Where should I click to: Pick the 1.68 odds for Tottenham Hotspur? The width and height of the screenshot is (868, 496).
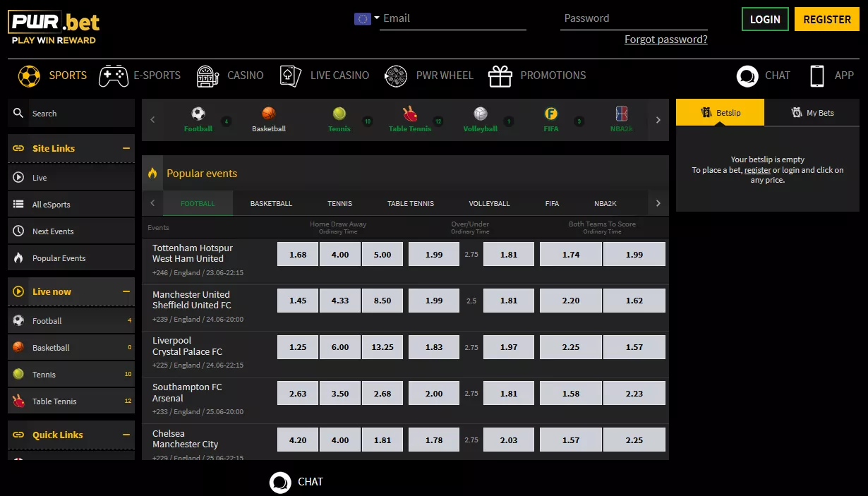click(x=297, y=254)
